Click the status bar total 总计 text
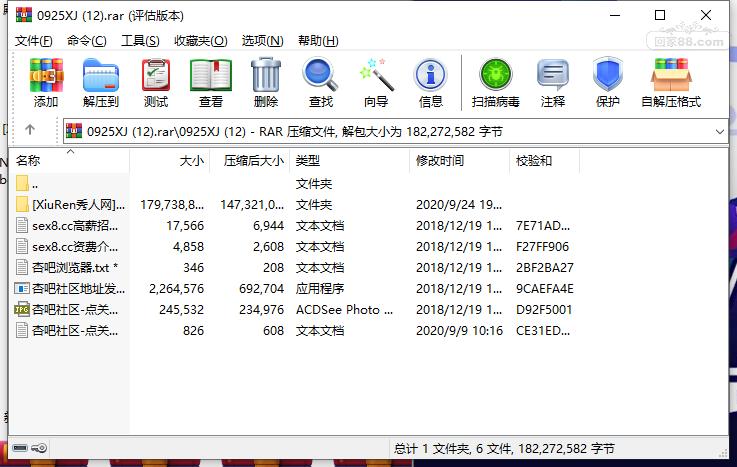The height and width of the screenshot is (467, 737). [x=504, y=449]
